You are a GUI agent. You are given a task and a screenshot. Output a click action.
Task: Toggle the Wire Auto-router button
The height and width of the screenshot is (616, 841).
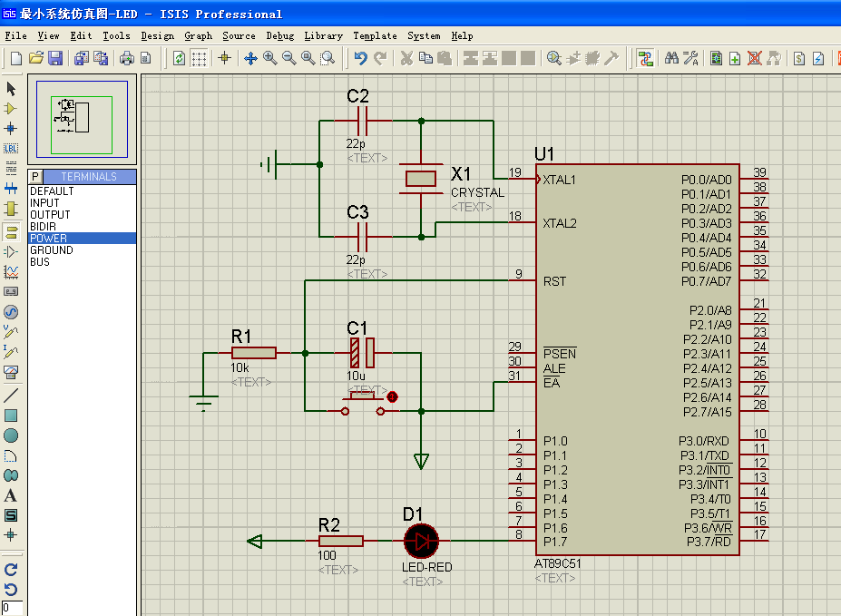click(x=646, y=58)
